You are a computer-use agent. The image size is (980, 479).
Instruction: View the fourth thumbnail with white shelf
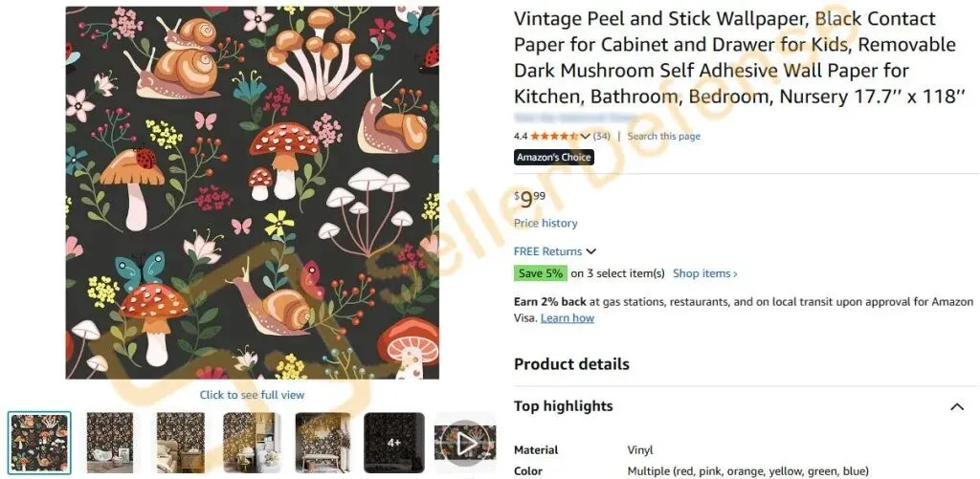coord(252,443)
